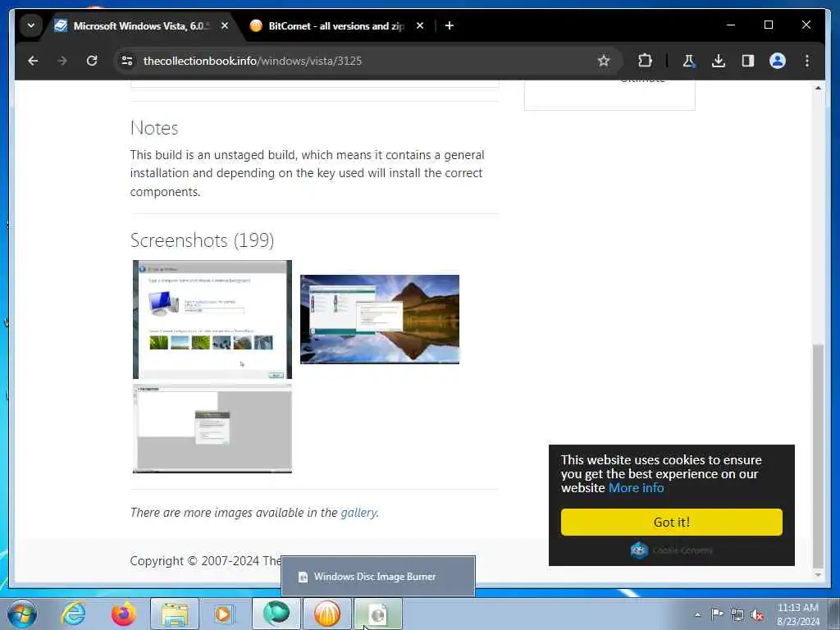Switch to the green globe browser taskbar icon
Viewport: 840px width, 630px height.
(276, 614)
